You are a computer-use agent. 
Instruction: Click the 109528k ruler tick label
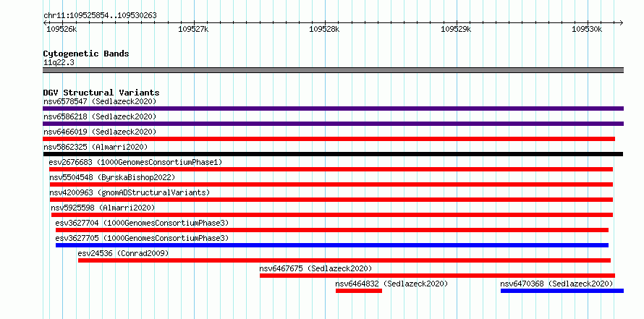pyautogui.click(x=324, y=29)
